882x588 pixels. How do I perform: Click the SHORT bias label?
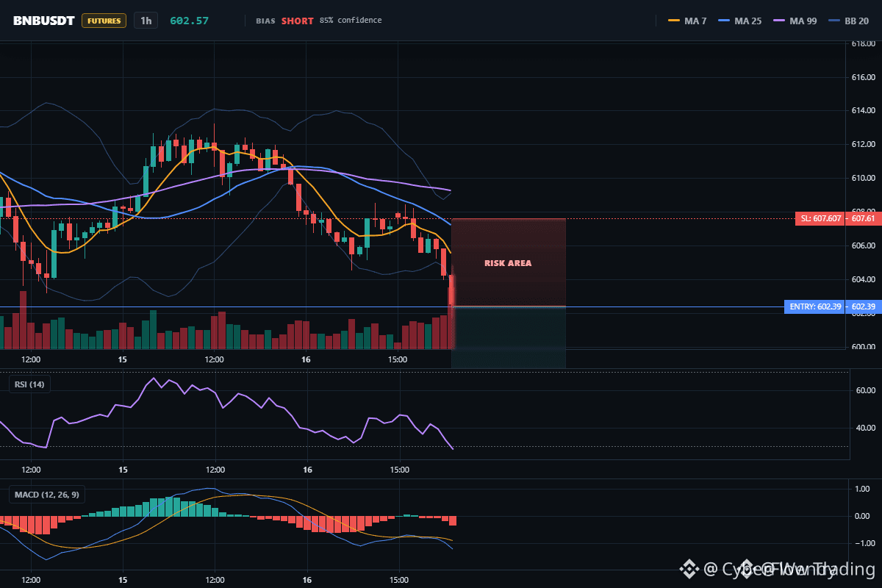[x=297, y=21]
